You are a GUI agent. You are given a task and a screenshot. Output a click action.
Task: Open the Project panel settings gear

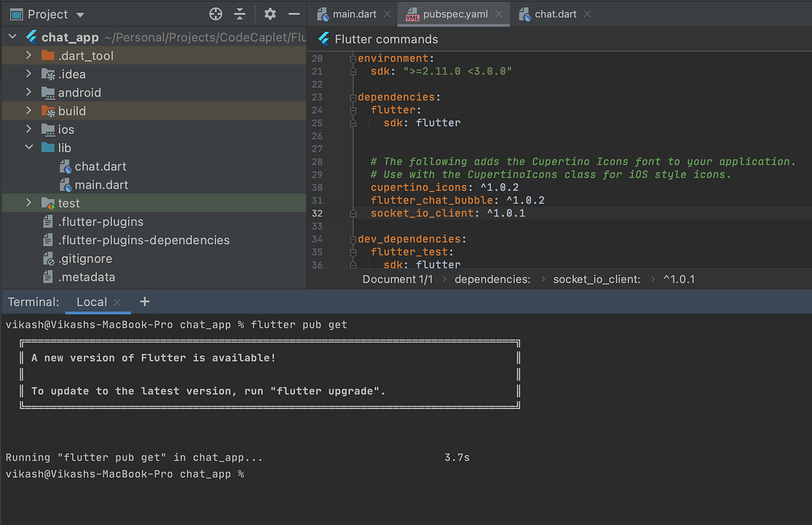click(270, 14)
